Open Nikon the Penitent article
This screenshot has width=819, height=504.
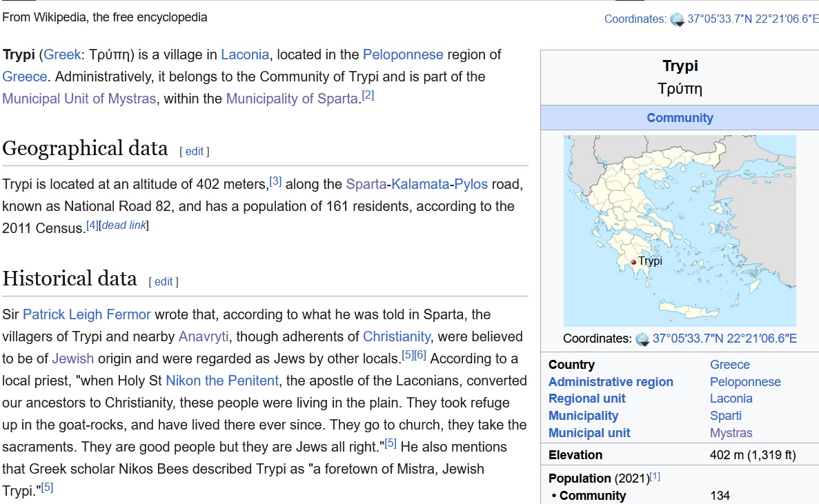point(221,381)
